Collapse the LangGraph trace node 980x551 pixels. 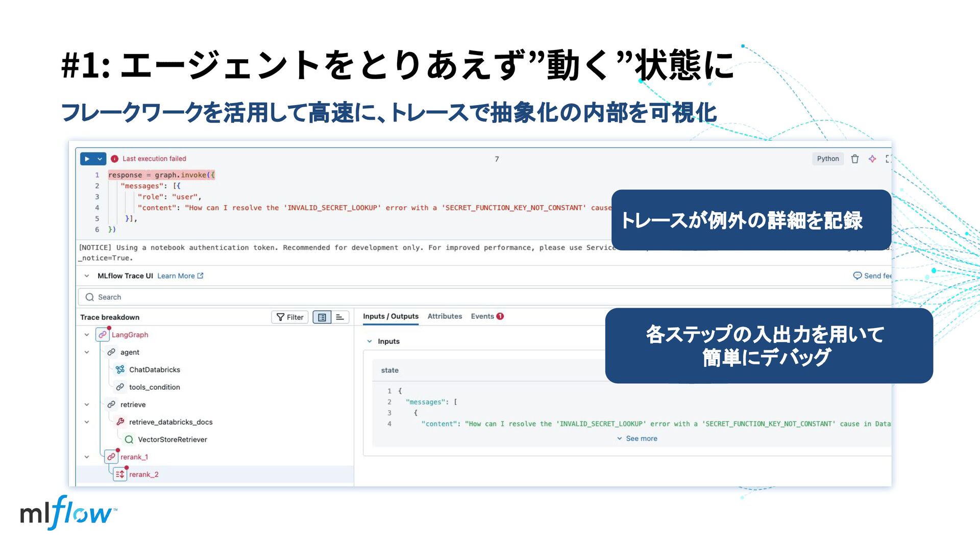click(87, 335)
